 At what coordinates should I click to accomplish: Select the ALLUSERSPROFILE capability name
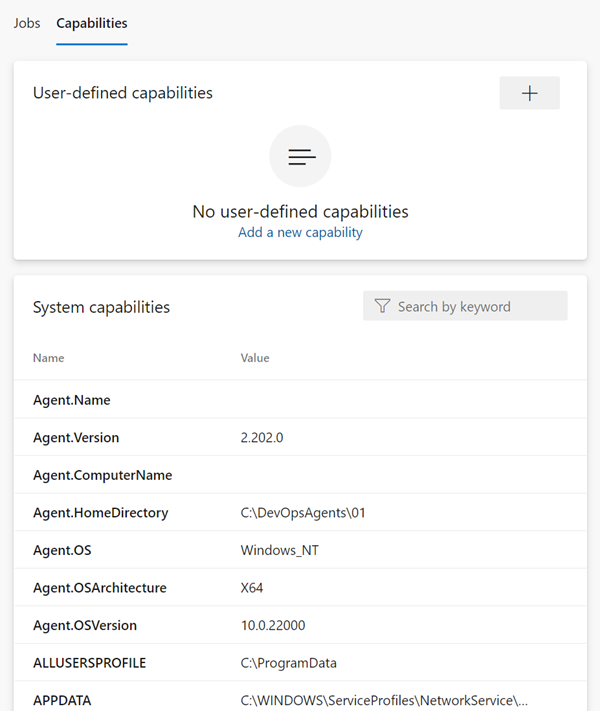pyautogui.click(x=90, y=663)
